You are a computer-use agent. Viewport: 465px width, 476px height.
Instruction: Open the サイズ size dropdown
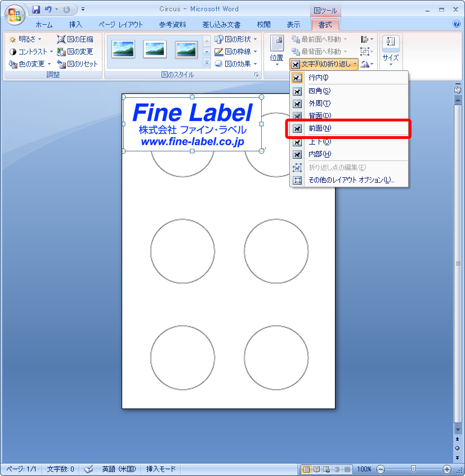point(391,51)
